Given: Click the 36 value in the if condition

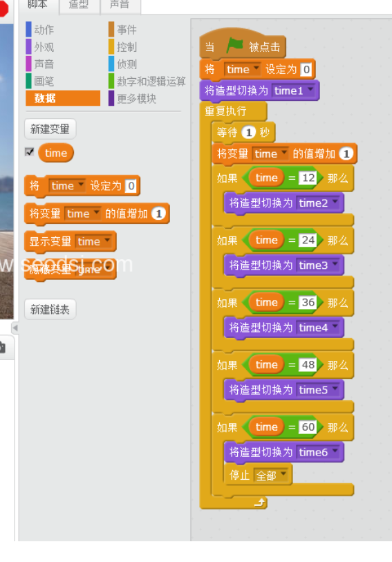Looking at the screenshot, I should pyautogui.click(x=308, y=302).
